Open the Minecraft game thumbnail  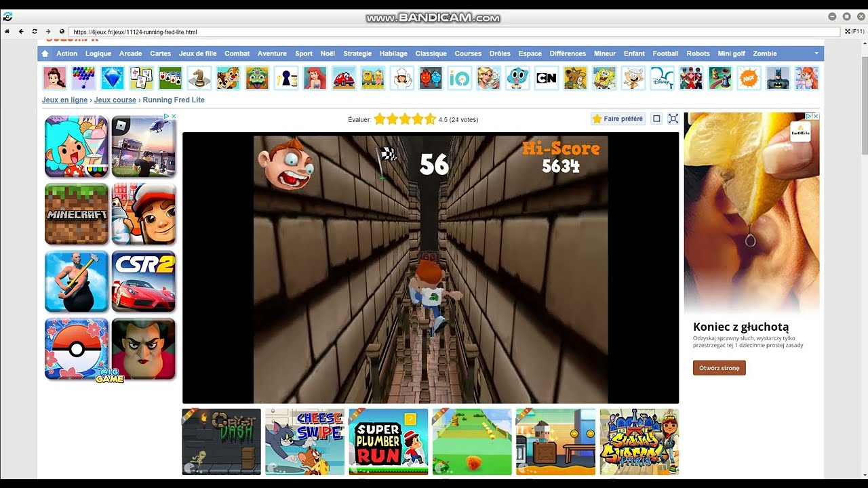77,213
